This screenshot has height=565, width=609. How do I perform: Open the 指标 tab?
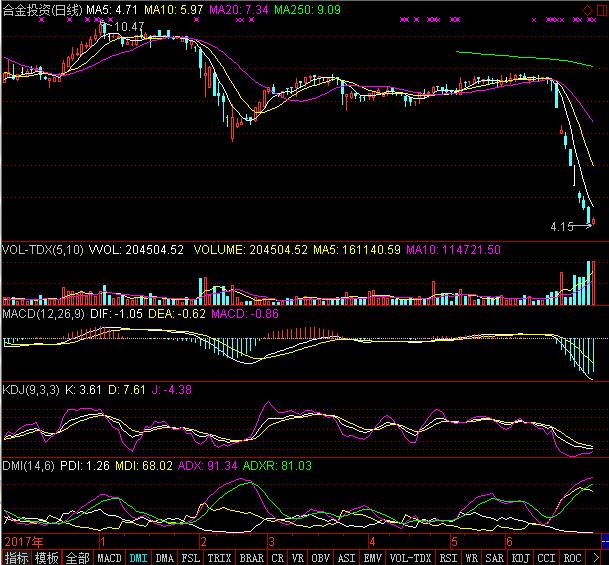pyautogui.click(x=17, y=558)
